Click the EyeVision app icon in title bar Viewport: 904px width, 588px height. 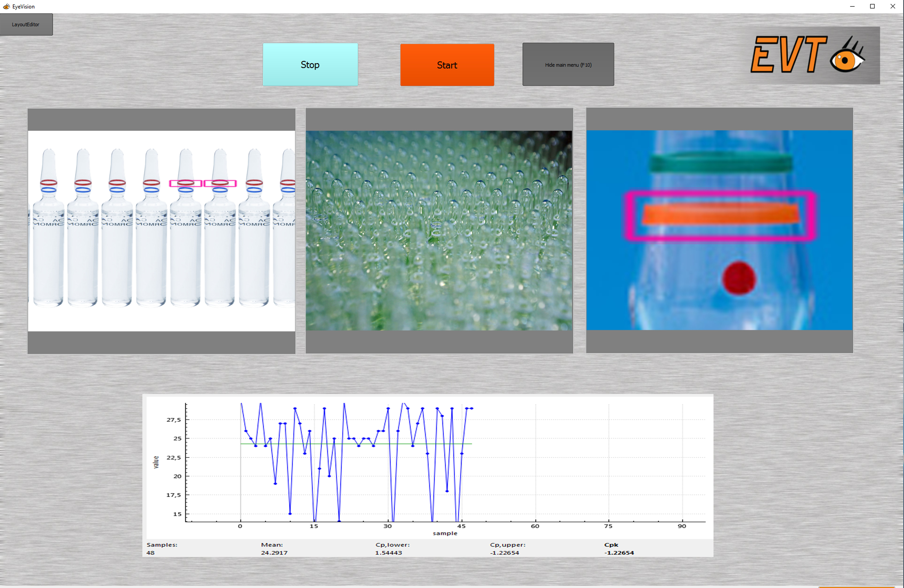click(x=6, y=6)
